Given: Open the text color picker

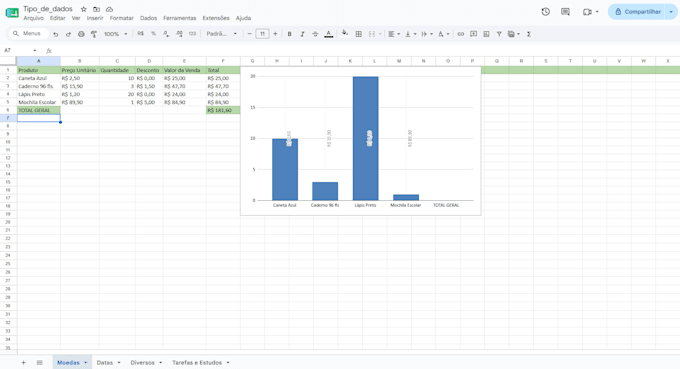Looking at the screenshot, I should (x=329, y=34).
